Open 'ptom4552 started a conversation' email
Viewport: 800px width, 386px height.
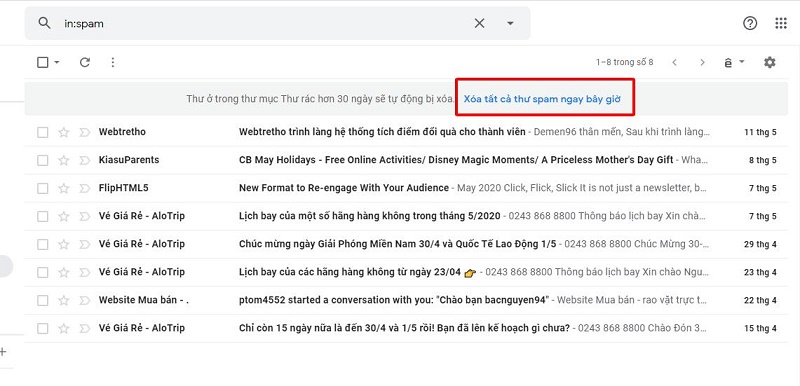tap(406, 301)
